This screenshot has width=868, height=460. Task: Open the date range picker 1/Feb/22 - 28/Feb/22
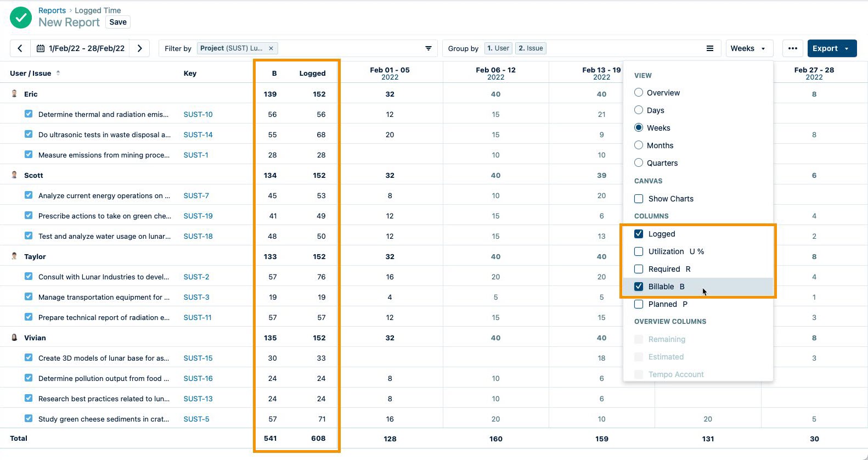point(81,48)
